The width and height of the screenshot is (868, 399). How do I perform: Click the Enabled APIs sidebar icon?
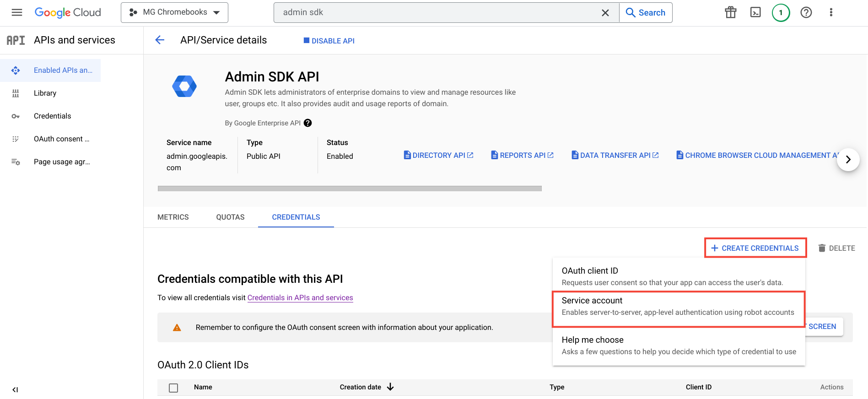coord(16,70)
